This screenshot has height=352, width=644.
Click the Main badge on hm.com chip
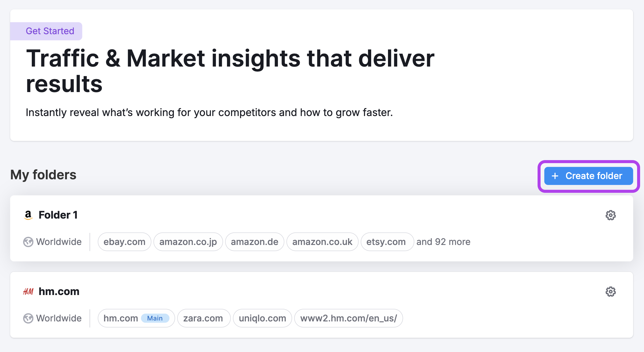155,318
